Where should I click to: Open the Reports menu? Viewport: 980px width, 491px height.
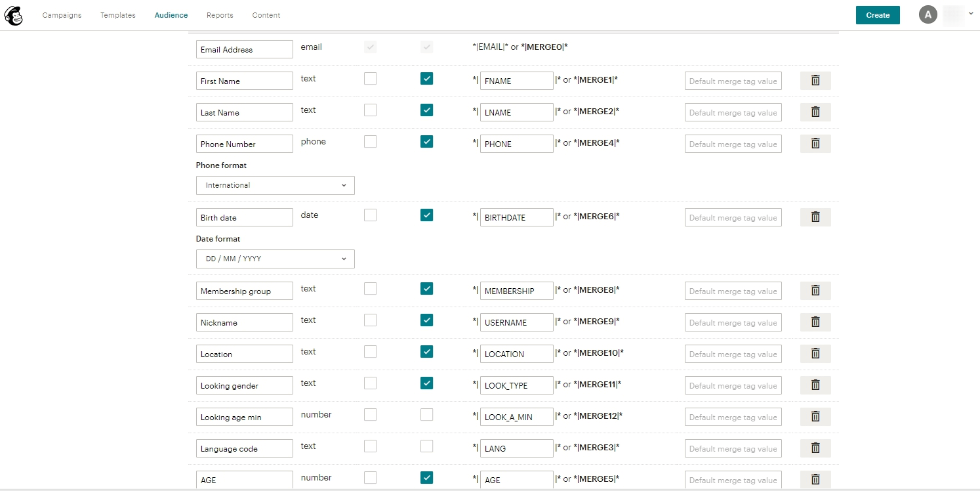click(x=220, y=15)
